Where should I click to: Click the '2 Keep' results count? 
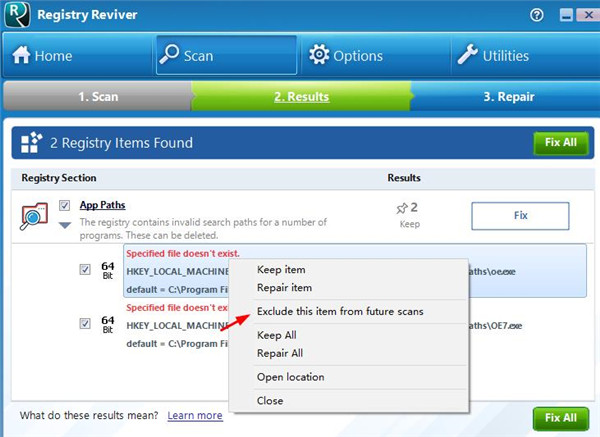coord(408,215)
